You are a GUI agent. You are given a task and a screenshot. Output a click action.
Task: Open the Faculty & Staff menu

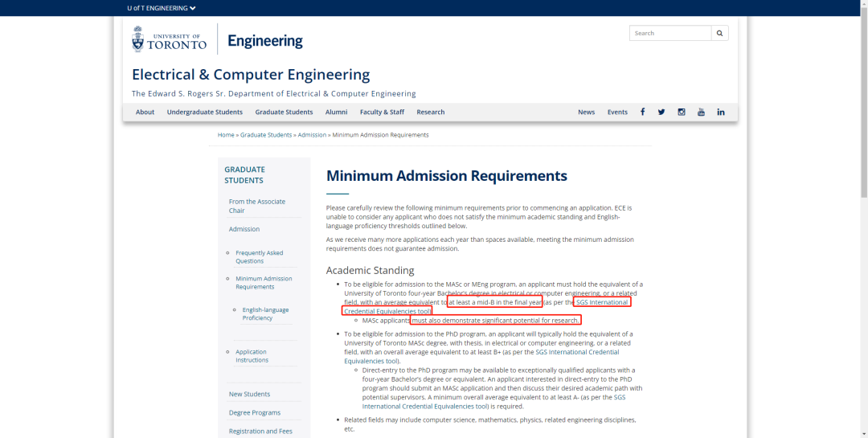[382, 112]
